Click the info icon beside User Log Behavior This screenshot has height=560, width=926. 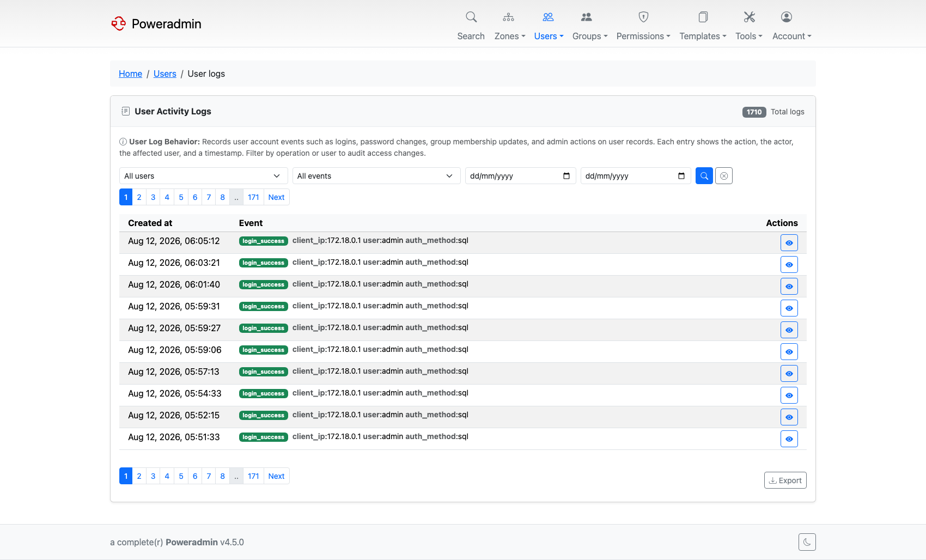tap(123, 142)
